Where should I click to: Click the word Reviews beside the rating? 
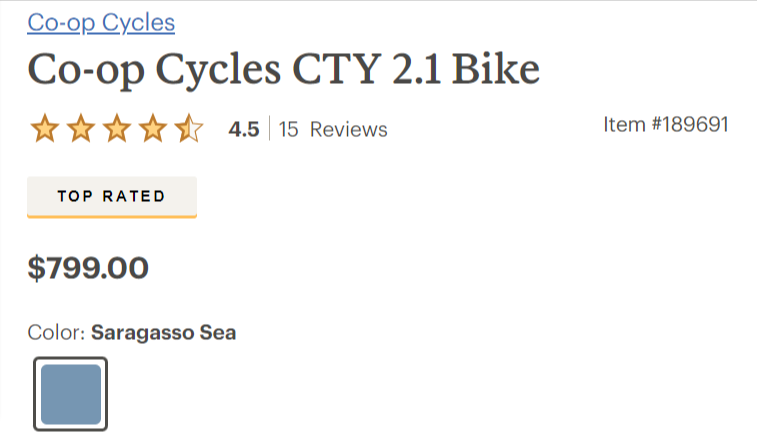[348, 130]
